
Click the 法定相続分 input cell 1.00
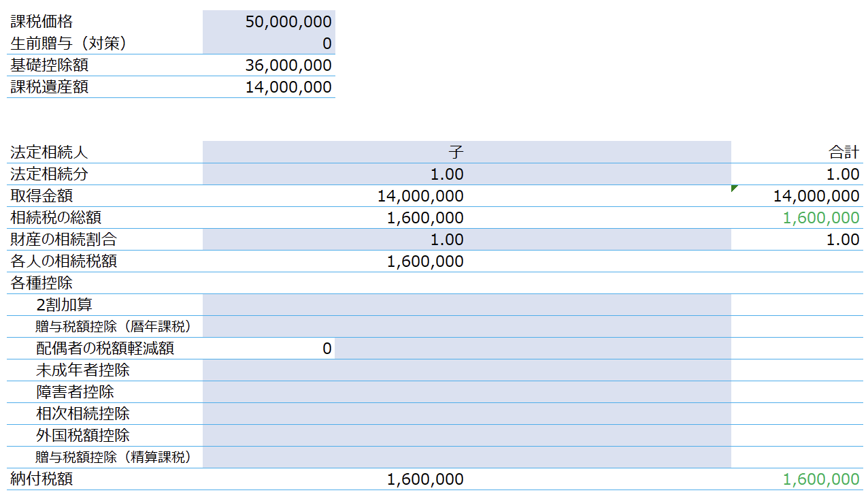tap(467, 174)
